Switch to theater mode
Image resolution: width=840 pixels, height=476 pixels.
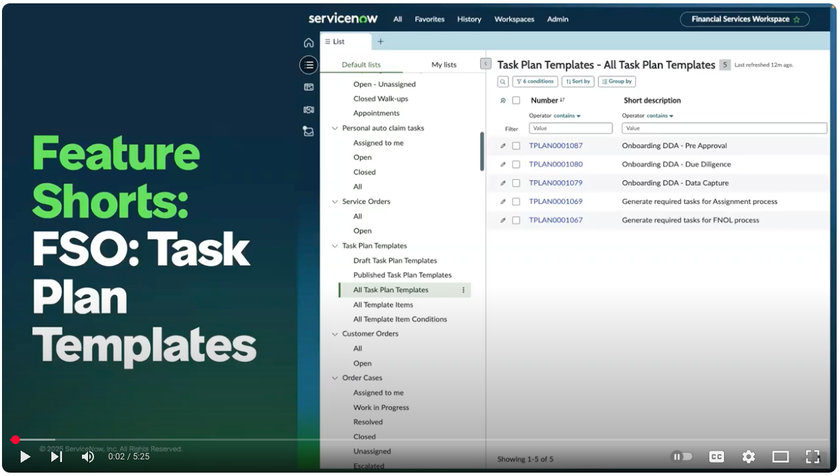coord(781,457)
